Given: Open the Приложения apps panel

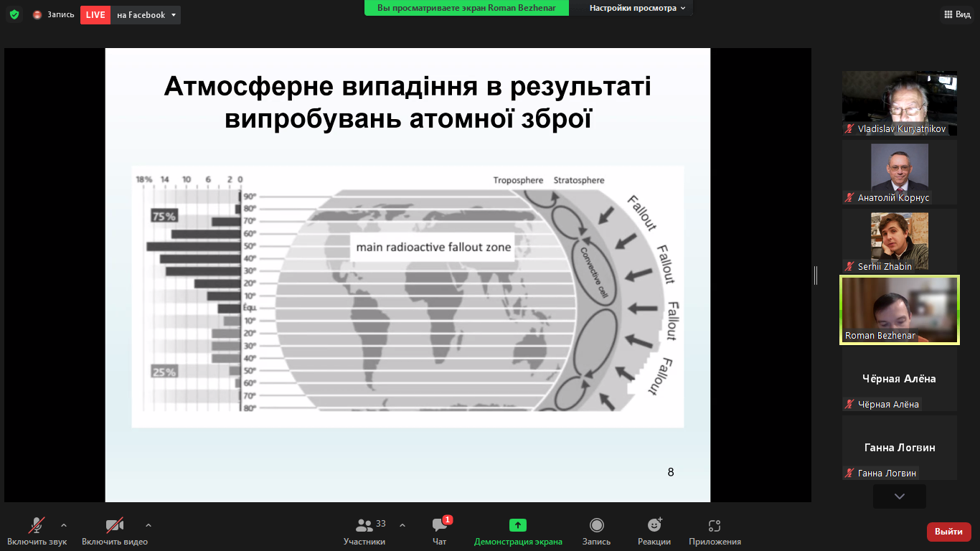Looking at the screenshot, I should pos(715,532).
